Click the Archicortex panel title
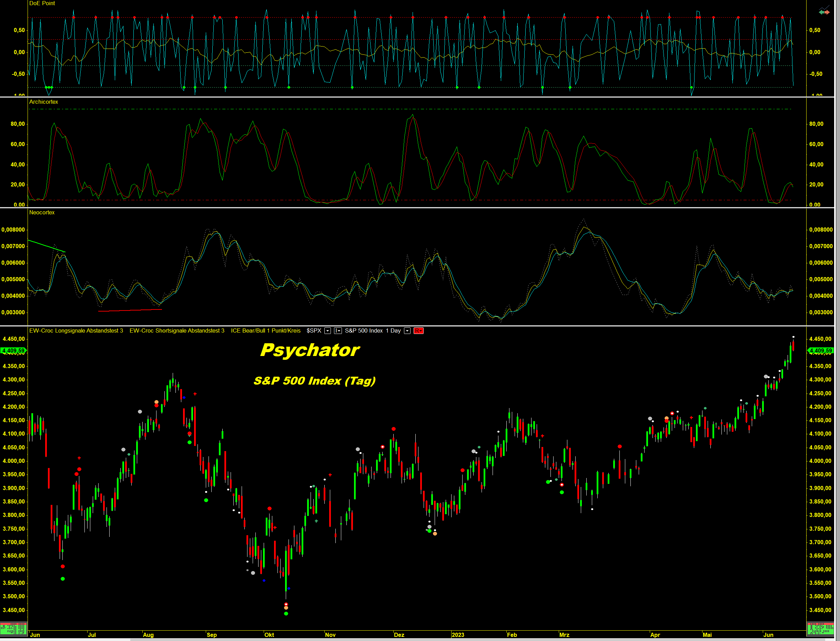This screenshot has height=641, width=840. coord(43,102)
